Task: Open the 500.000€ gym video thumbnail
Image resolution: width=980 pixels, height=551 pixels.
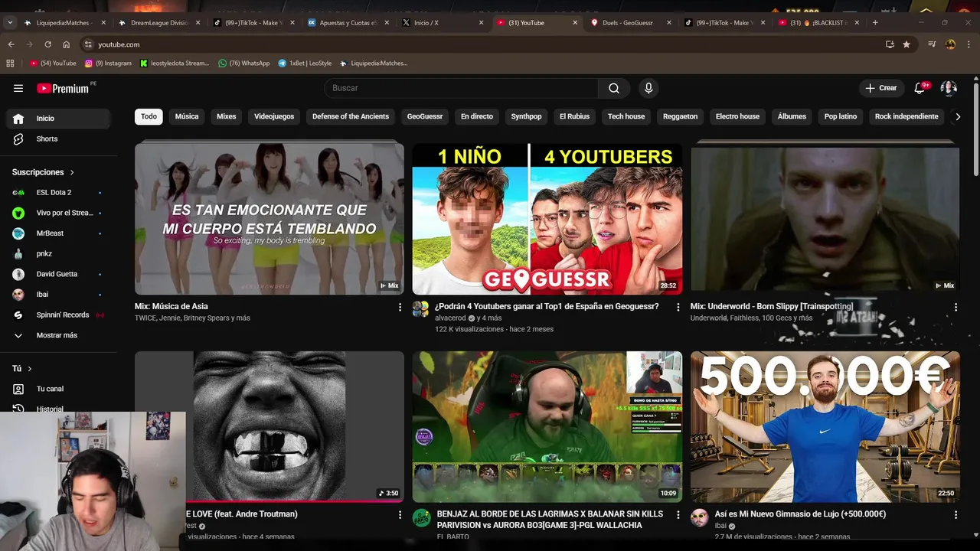Action: coord(825,427)
